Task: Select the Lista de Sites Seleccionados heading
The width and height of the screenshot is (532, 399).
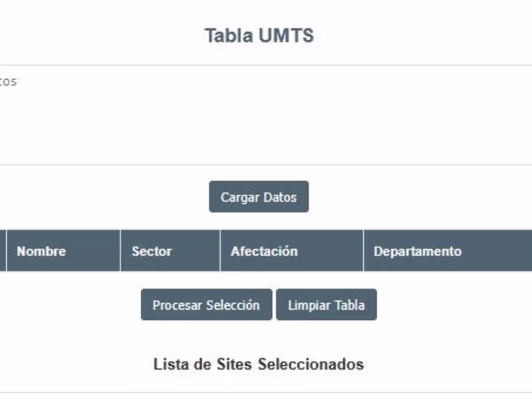Action: pyautogui.click(x=259, y=364)
